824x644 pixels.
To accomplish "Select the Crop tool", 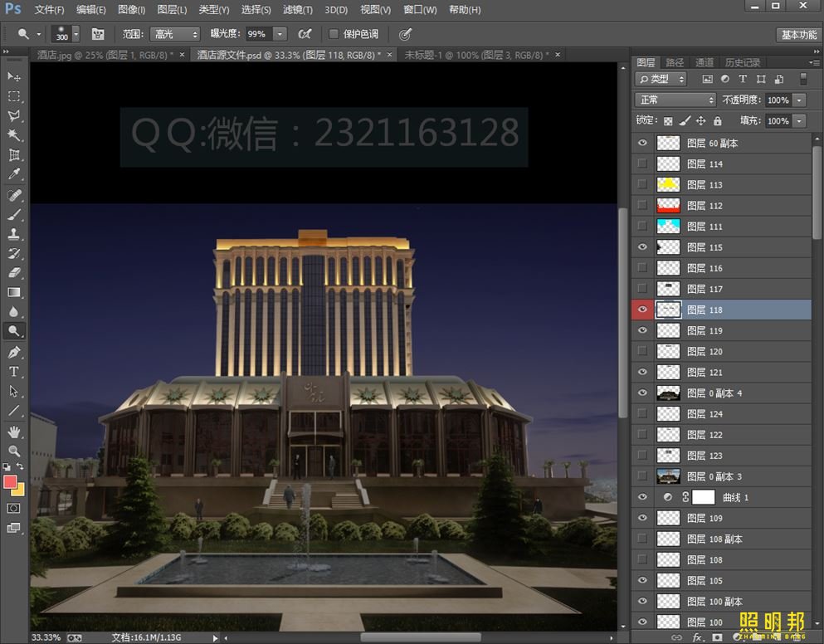I will (x=14, y=155).
